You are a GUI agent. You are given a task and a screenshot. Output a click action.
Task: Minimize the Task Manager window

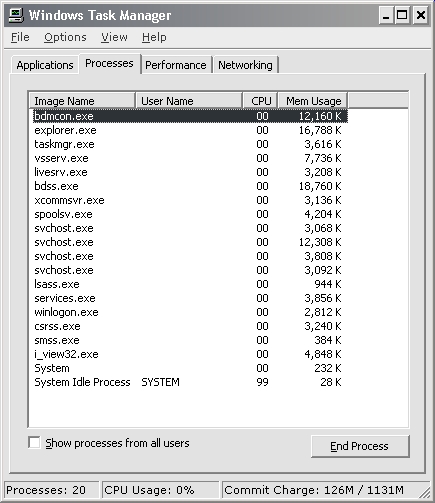[x=386, y=15]
